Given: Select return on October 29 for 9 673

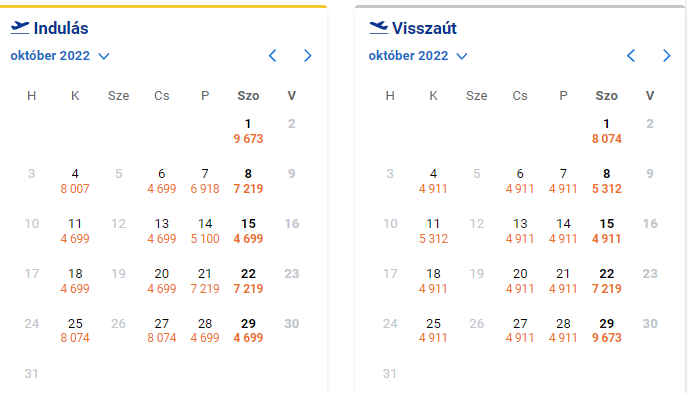Looking at the screenshot, I should [x=607, y=331].
